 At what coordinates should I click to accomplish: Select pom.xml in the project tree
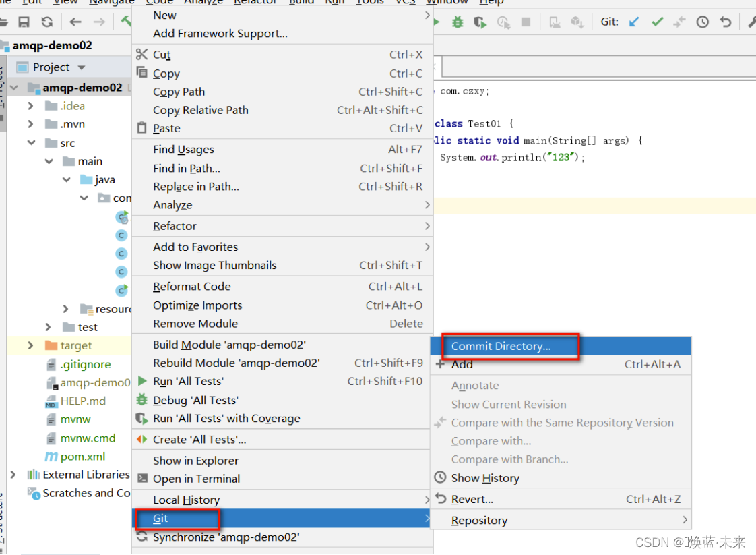point(82,457)
